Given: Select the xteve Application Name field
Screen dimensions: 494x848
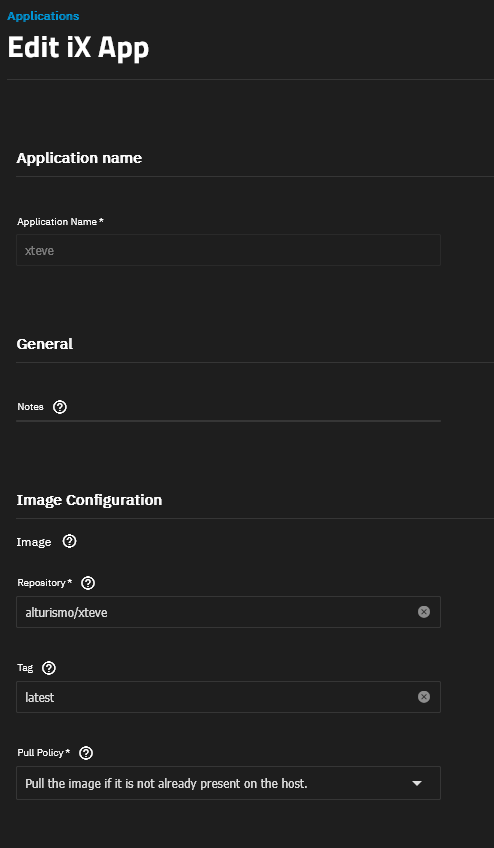Looking at the screenshot, I should coord(228,250).
